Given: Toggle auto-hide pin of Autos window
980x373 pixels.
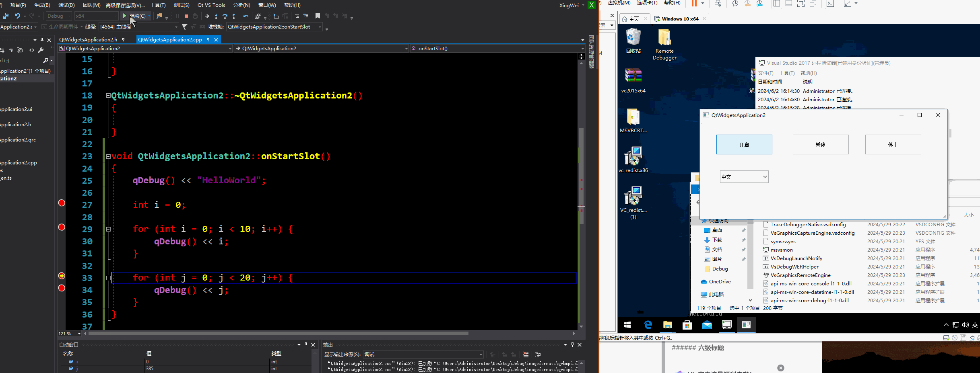Looking at the screenshot, I should pyautogui.click(x=306, y=344).
